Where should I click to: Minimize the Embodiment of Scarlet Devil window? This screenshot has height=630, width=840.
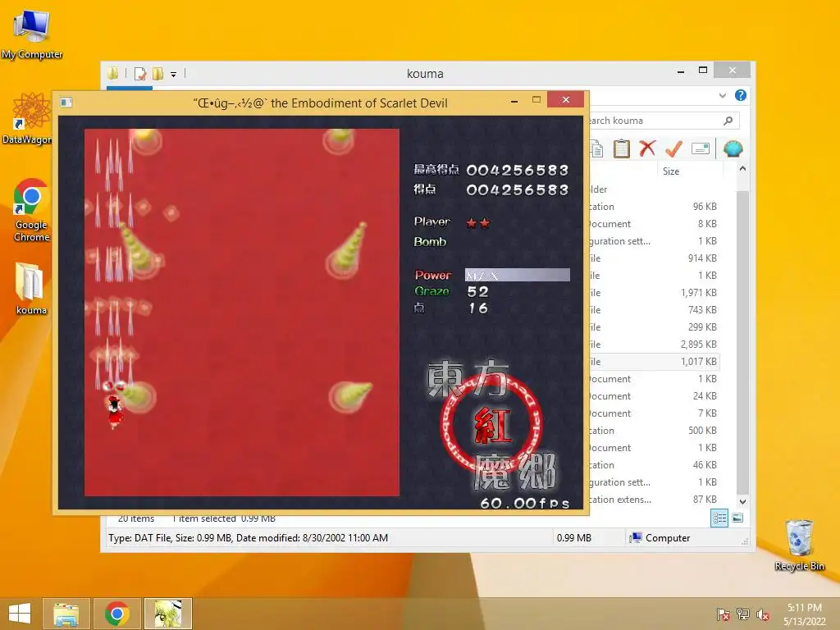coord(514,100)
